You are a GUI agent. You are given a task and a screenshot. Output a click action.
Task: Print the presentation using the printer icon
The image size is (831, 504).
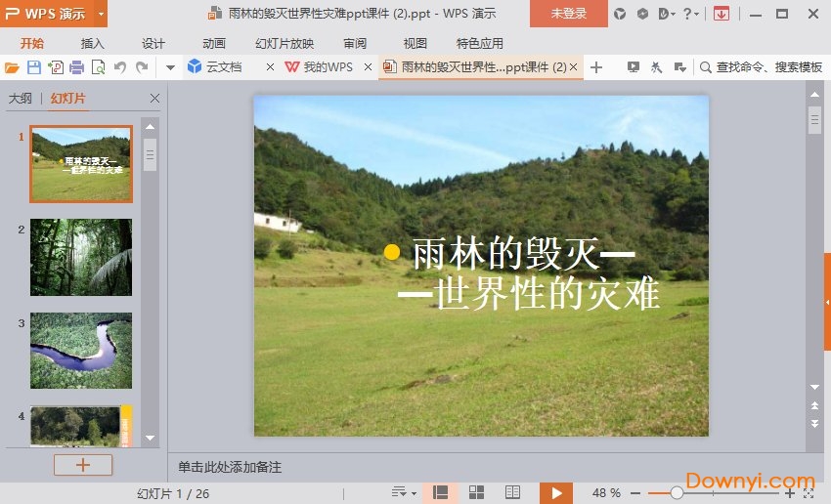(x=77, y=67)
